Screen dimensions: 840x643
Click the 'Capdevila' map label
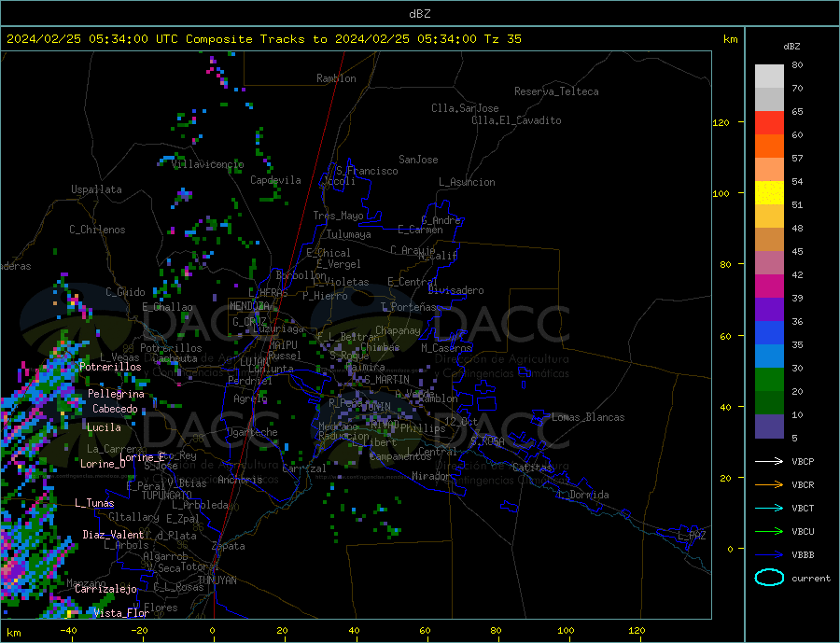point(275,180)
